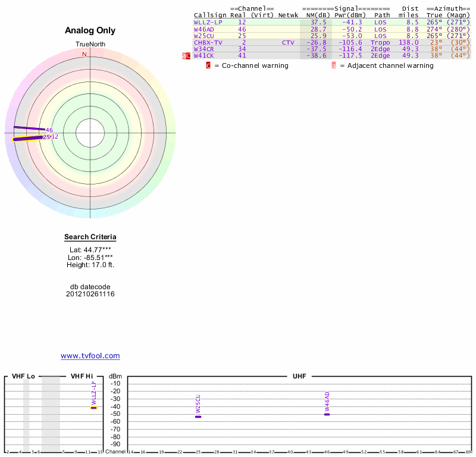The width and height of the screenshot is (476, 457).
Task: Select the CHBX-TV callsign in the table
Action: pos(208,42)
